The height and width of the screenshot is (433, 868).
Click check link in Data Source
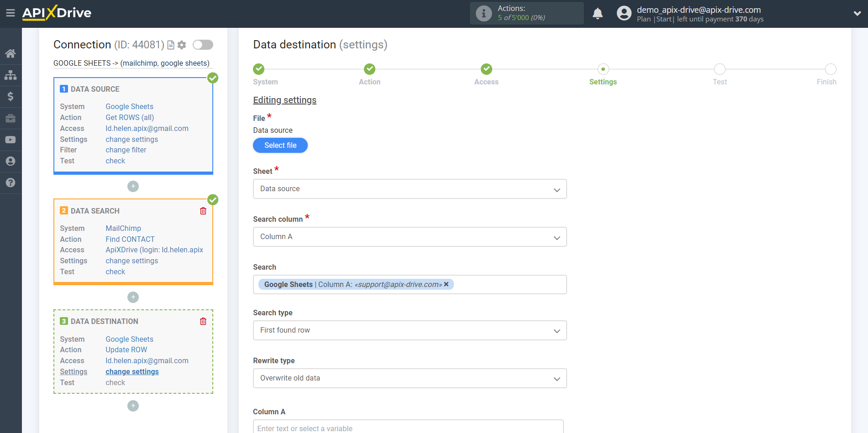[x=115, y=161]
